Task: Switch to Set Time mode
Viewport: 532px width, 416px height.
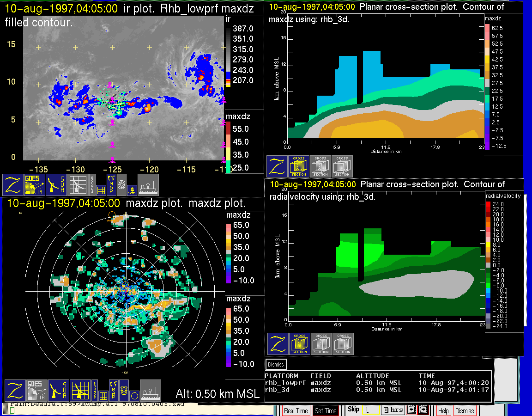Action: click(325, 410)
